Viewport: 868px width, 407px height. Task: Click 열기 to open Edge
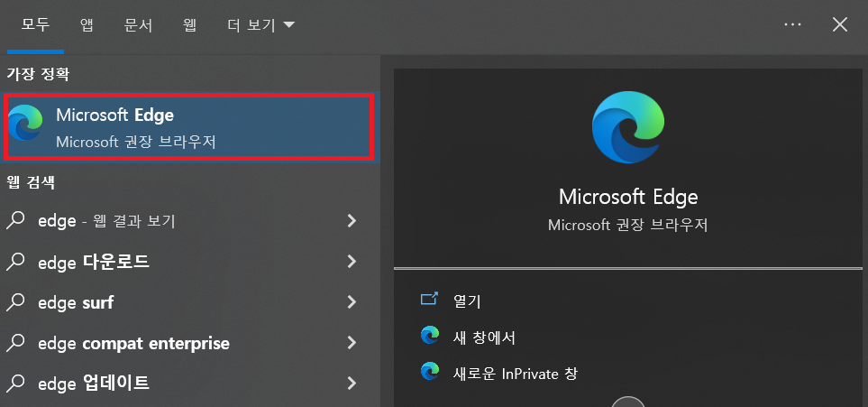[x=467, y=301]
